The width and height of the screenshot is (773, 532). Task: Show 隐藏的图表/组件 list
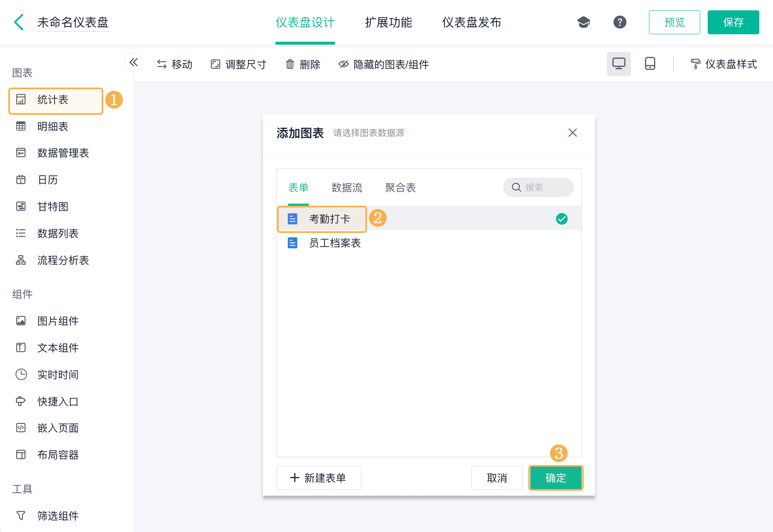[x=384, y=64]
